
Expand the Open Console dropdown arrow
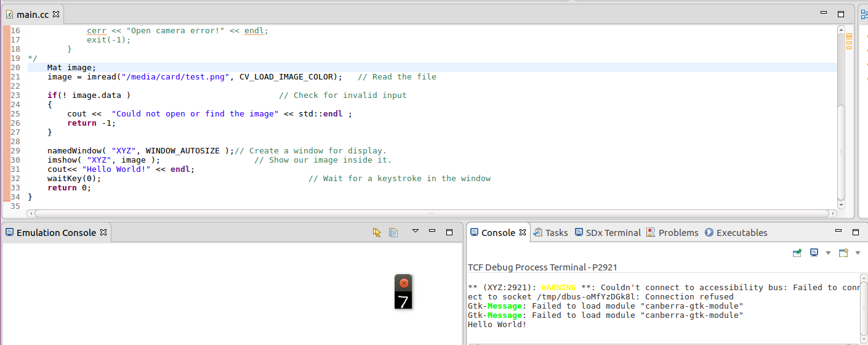point(858,253)
